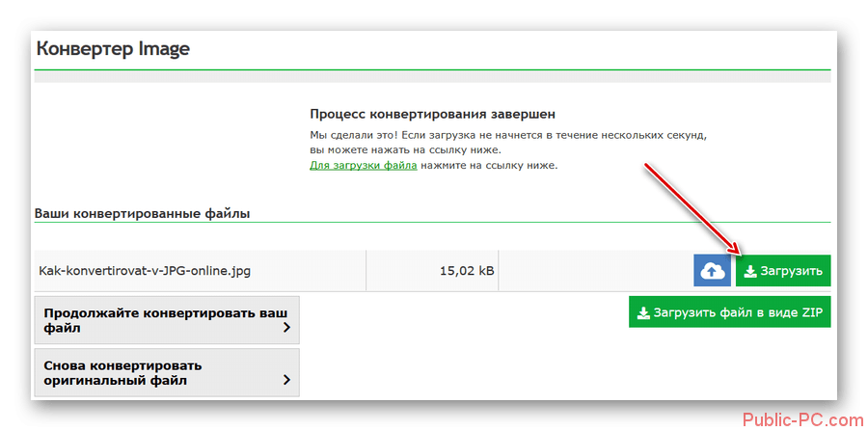This screenshot has width=868, height=431.
Task: Click the blue cloud upload icon
Action: (712, 271)
